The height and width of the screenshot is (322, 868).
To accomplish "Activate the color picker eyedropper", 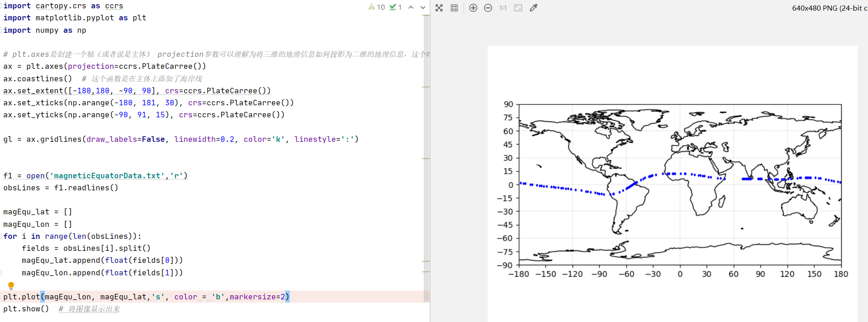I will [x=533, y=8].
